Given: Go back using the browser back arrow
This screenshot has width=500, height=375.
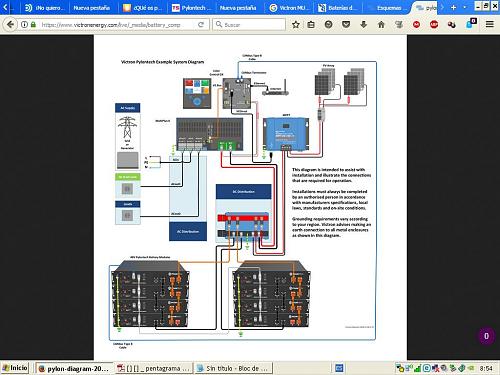Looking at the screenshot, I should coord(10,24).
